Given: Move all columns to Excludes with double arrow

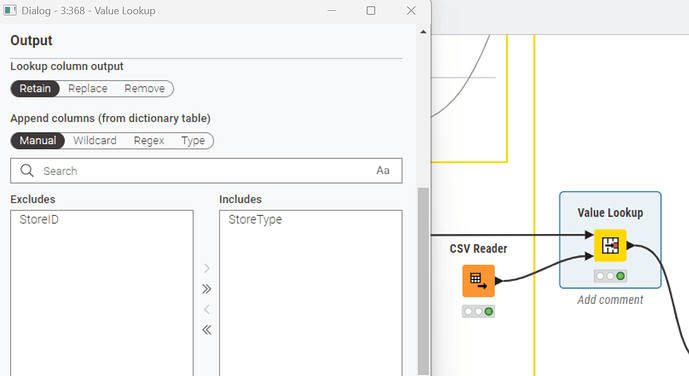Looking at the screenshot, I should point(207,329).
